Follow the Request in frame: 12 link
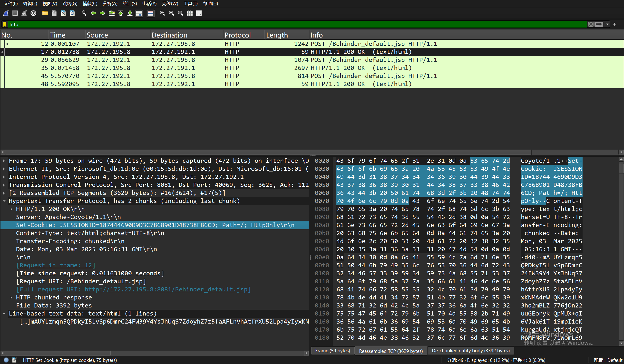Screen dimensions: 624x364 tap(56, 265)
